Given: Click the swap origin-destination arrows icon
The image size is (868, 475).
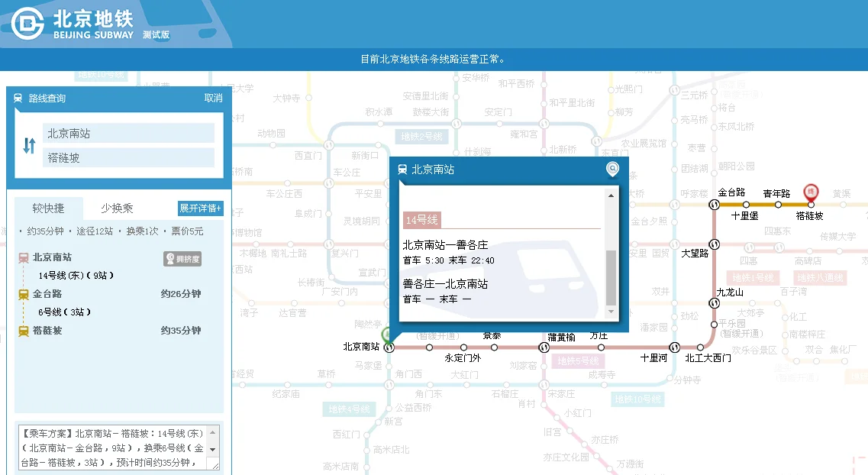Looking at the screenshot, I should click(x=27, y=145).
